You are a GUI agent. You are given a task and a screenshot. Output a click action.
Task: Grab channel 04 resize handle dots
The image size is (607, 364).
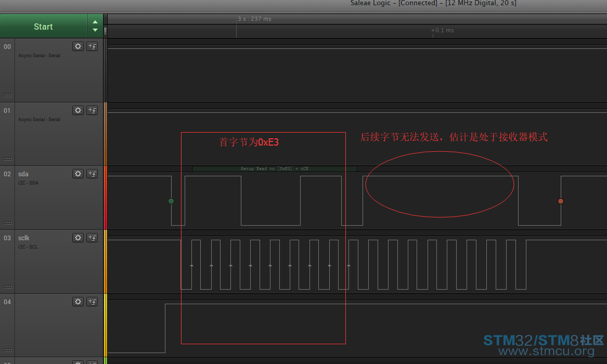pos(7,350)
